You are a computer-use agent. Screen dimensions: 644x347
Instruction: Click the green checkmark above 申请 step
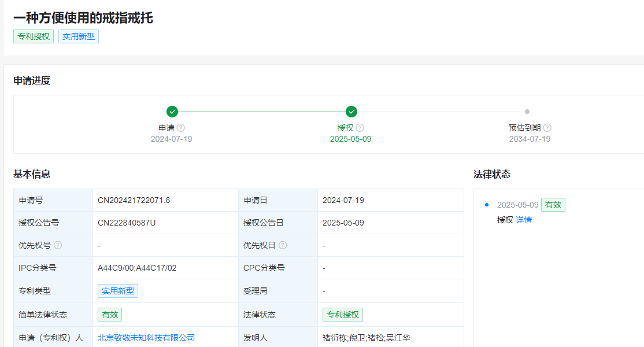(x=172, y=112)
